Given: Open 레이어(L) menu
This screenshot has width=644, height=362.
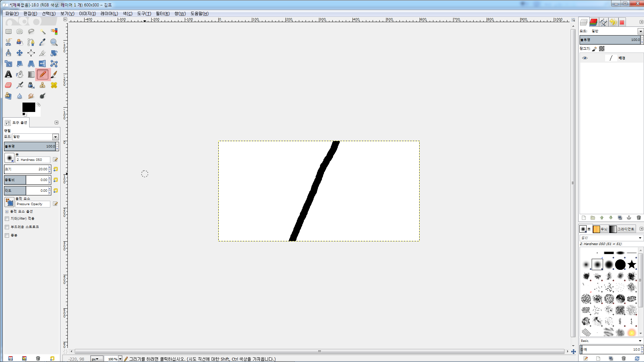Looking at the screenshot, I should pyautogui.click(x=109, y=13).
